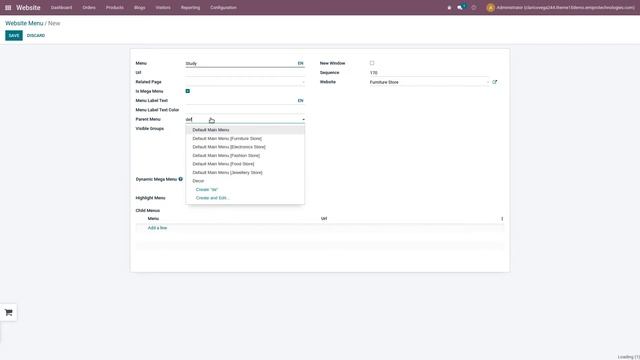Click the shopping cart icon
This screenshot has height=360, width=640.
9,313
